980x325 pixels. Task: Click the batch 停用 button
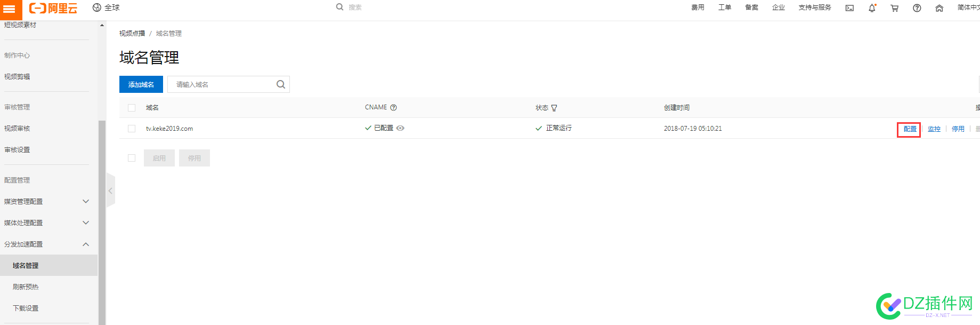tap(195, 158)
